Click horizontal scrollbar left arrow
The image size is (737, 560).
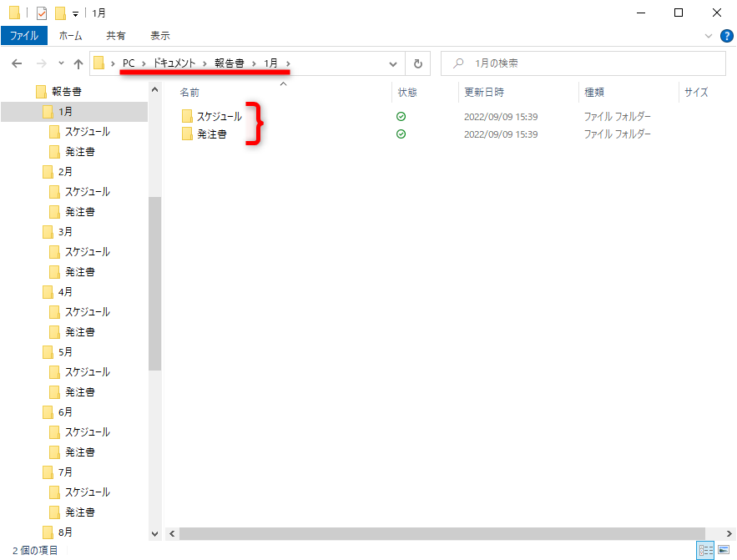coord(172,533)
